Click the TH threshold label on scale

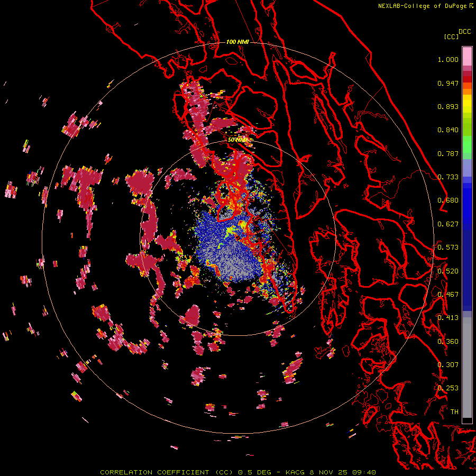454,412
